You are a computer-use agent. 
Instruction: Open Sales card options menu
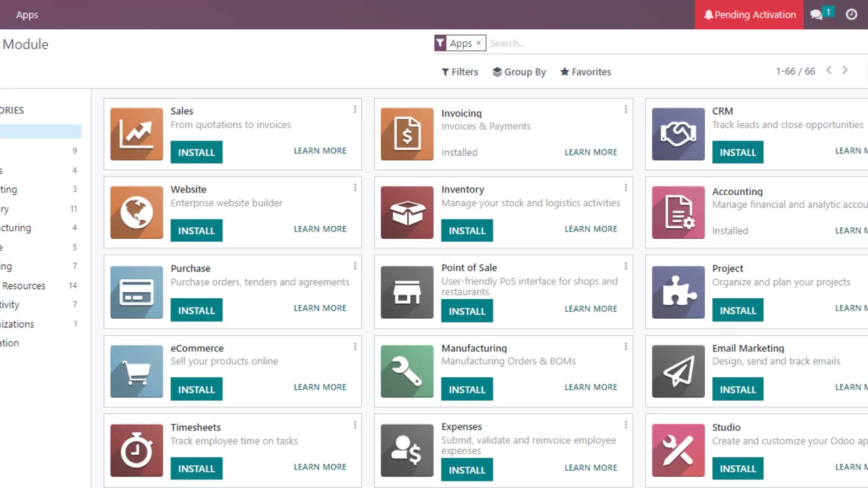(355, 109)
